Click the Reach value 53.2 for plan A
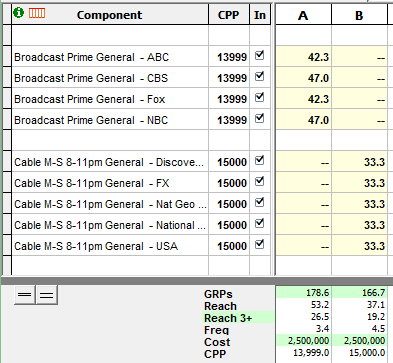The image size is (393, 363). [320, 305]
